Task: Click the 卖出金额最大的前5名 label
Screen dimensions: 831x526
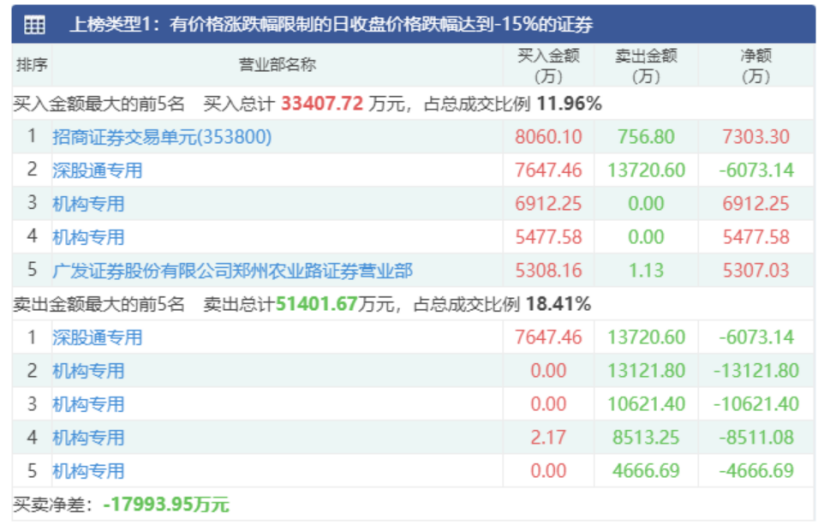Action: [x=99, y=304]
